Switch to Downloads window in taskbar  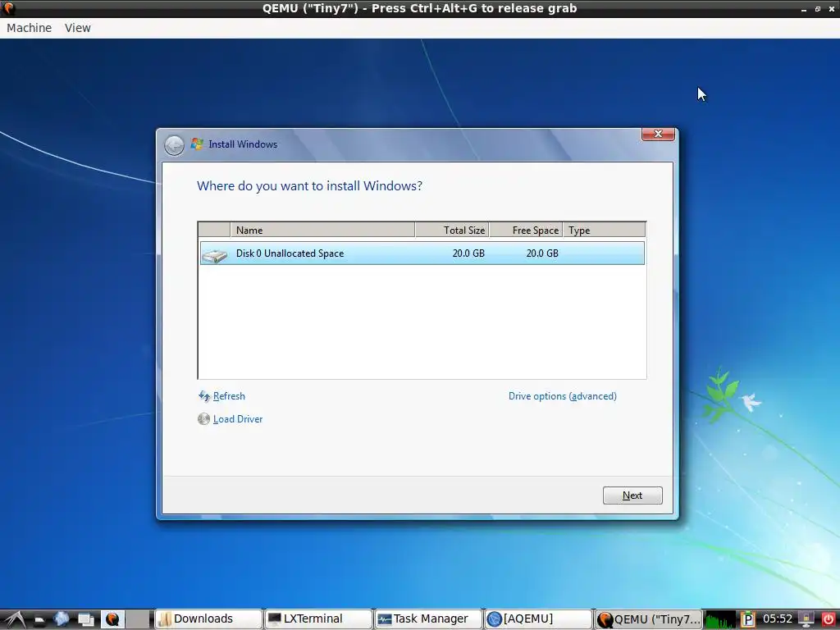pyautogui.click(x=208, y=619)
